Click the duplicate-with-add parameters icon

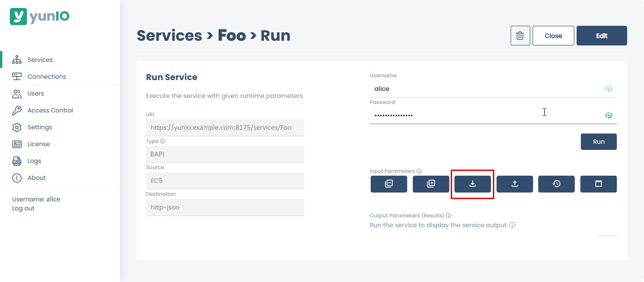pyautogui.click(x=431, y=184)
